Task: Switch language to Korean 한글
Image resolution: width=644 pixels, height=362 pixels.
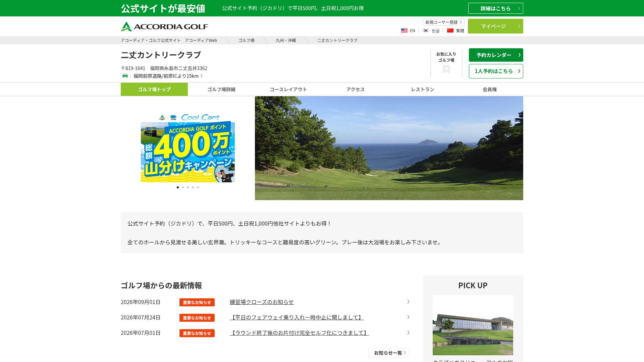Action: [x=431, y=31]
